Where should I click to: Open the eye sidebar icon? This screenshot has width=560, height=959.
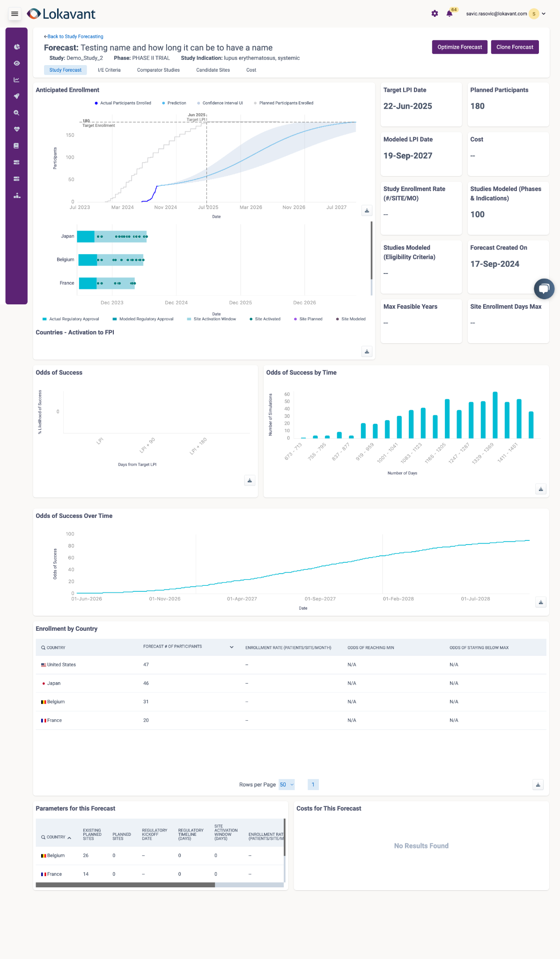pyautogui.click(x=16, y=63)
